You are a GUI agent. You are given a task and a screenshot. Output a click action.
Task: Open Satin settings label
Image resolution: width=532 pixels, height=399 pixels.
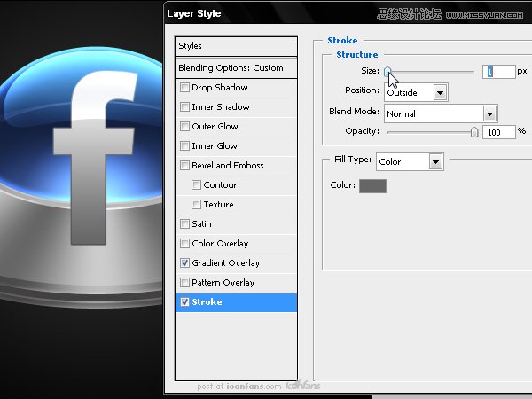click(201, 224)
